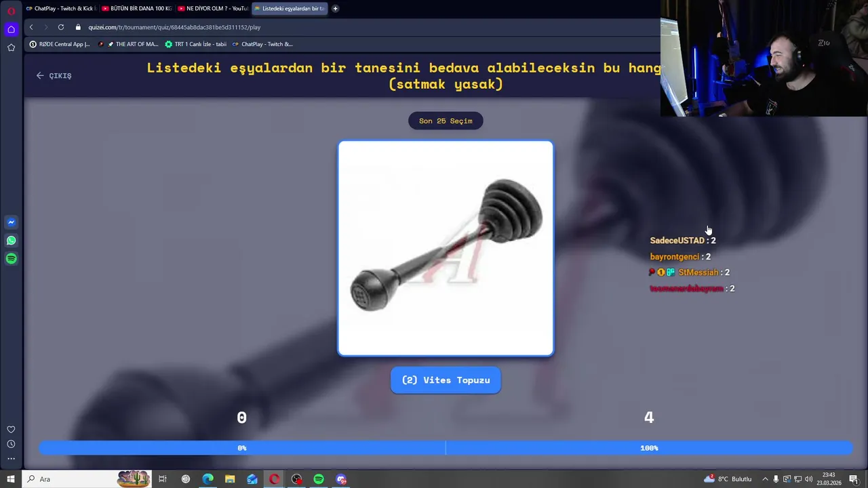The width and height of the screenshot is (868, 488).
Task: Click the 0% left vote progress bar
Action: point(242,448)
